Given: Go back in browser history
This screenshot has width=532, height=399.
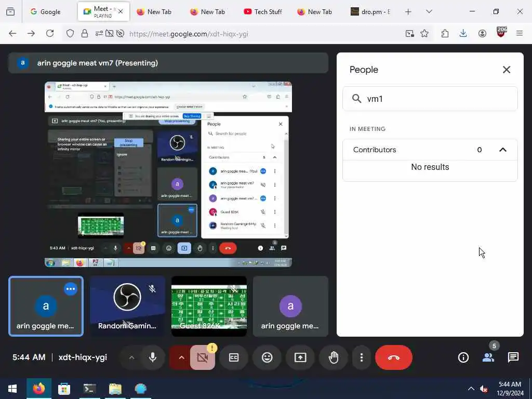Looking at the screenshot, I should click(12, 33).
